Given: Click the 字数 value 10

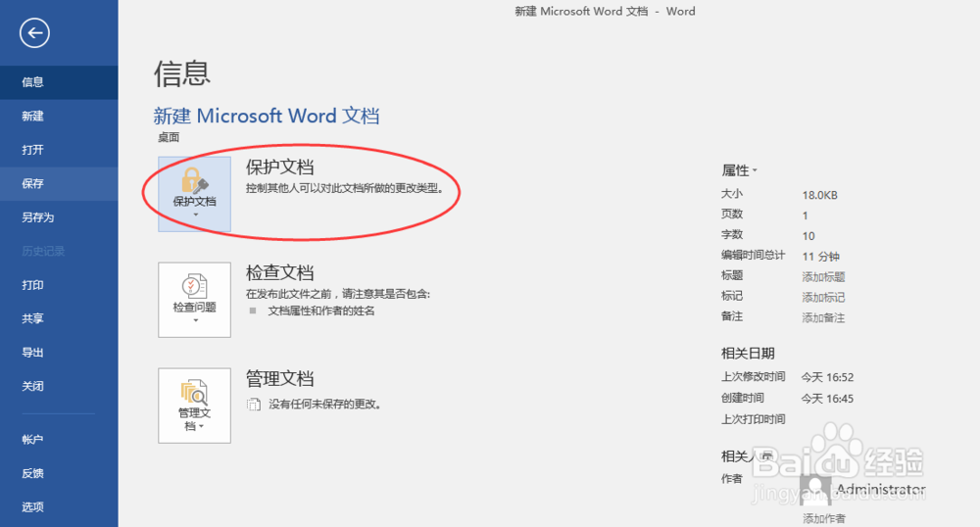Looking at the screenshot, I should pyautogui.click(x=808, y=236).
